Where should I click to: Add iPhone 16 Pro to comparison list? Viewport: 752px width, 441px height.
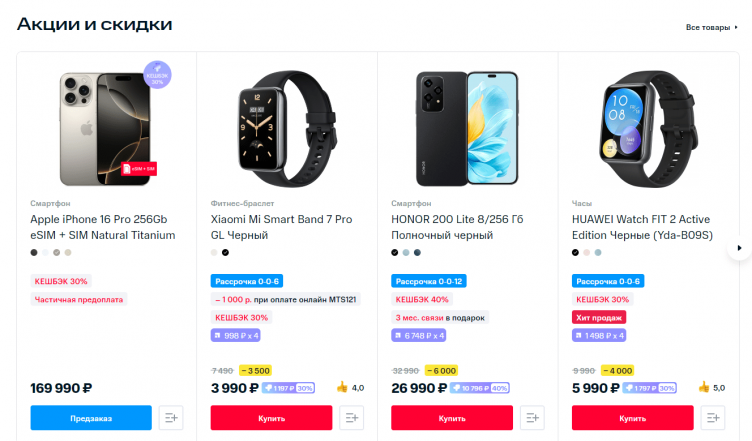171,418
